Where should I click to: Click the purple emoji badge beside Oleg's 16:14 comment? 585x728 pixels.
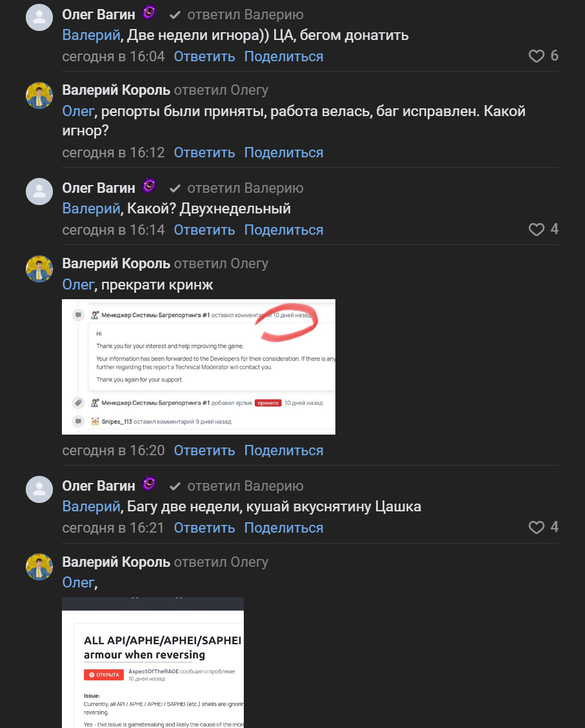pyautogui.click(x=149, y=186)
